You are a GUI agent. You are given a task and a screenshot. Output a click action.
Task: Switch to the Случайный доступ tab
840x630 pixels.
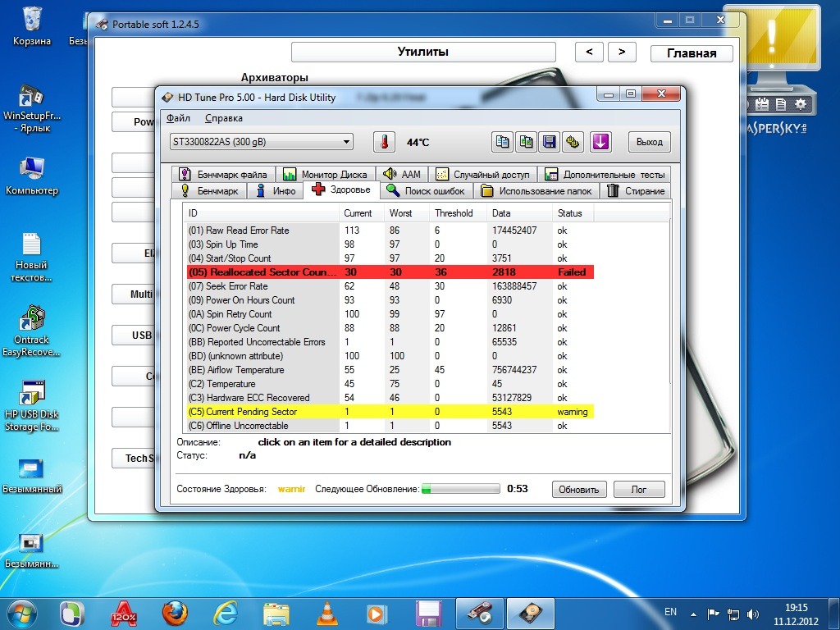pyautogui.click(x=482, y=174)
